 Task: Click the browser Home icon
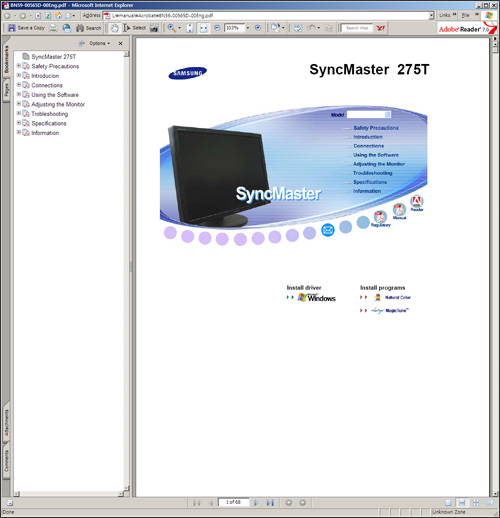tap(59, 15)
